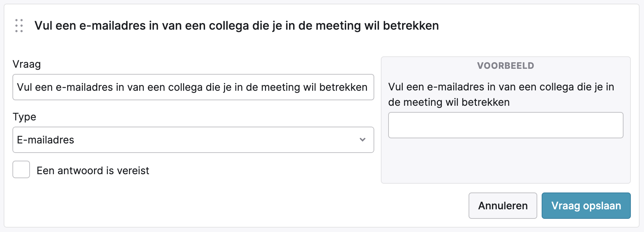Click 'Vul een' at start of Vraag input
This screenshot has width=644, height=232.
tap(35, 87)
